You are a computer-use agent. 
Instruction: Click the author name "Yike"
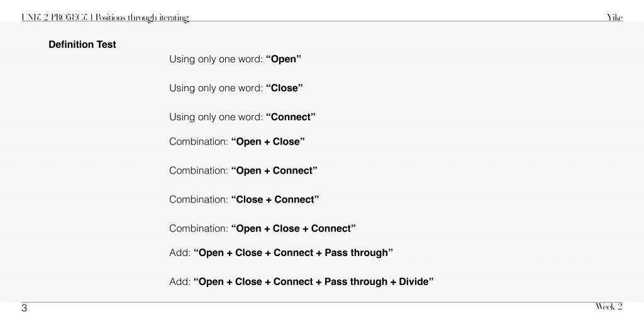(614, 18)
